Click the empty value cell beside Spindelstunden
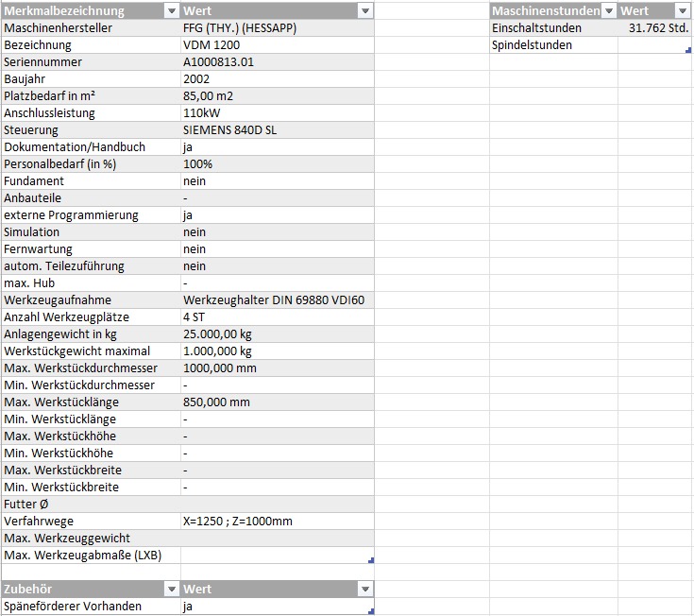The image size is (694, 616). 655,45
